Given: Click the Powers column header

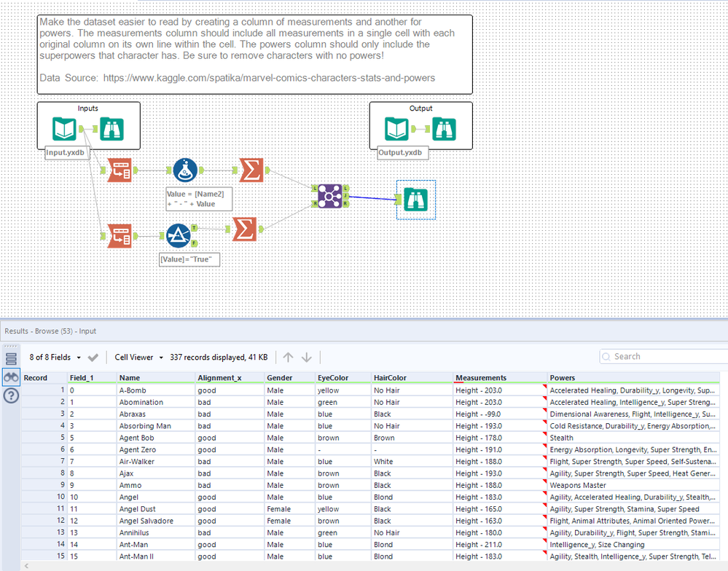Looking at the screenshot, I should (633, 377).
